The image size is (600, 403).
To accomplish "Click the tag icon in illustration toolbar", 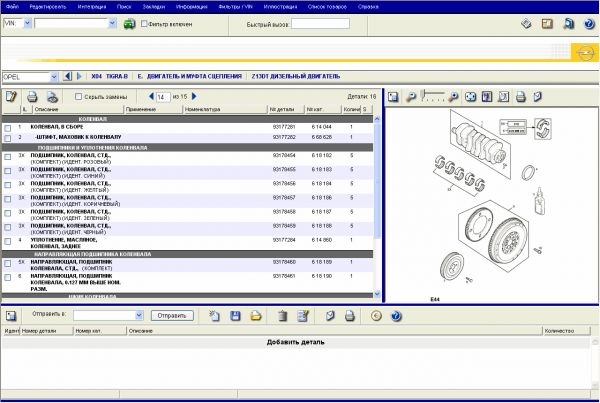I will point(538,97).
